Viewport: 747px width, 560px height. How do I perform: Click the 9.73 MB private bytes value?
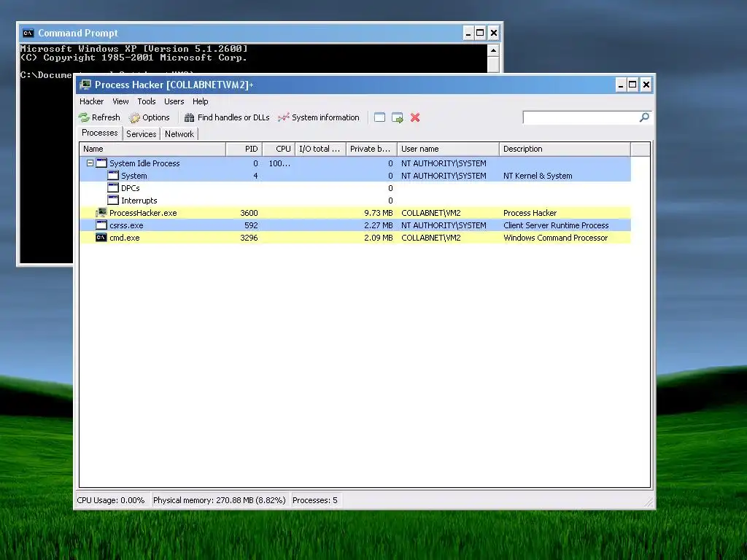[x=379, y=213]
